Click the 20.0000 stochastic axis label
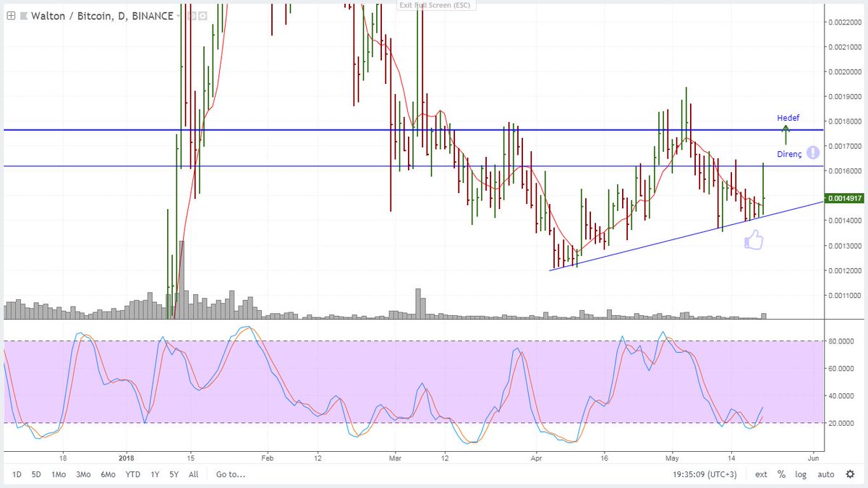 (841, 423)
